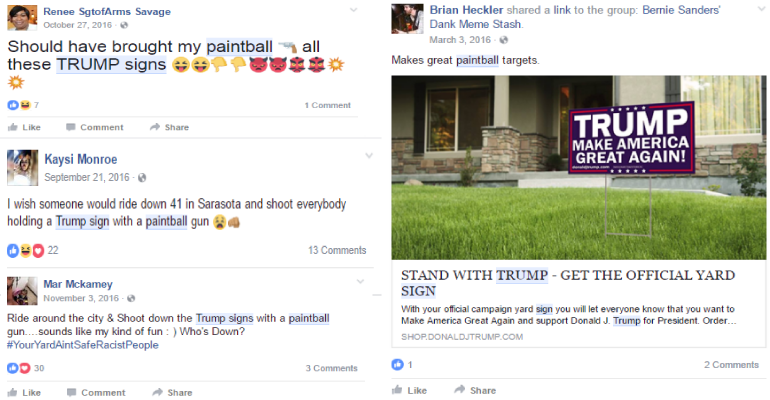
Task: Click Comment icon under Renee's post
Action: click(71, 127)
